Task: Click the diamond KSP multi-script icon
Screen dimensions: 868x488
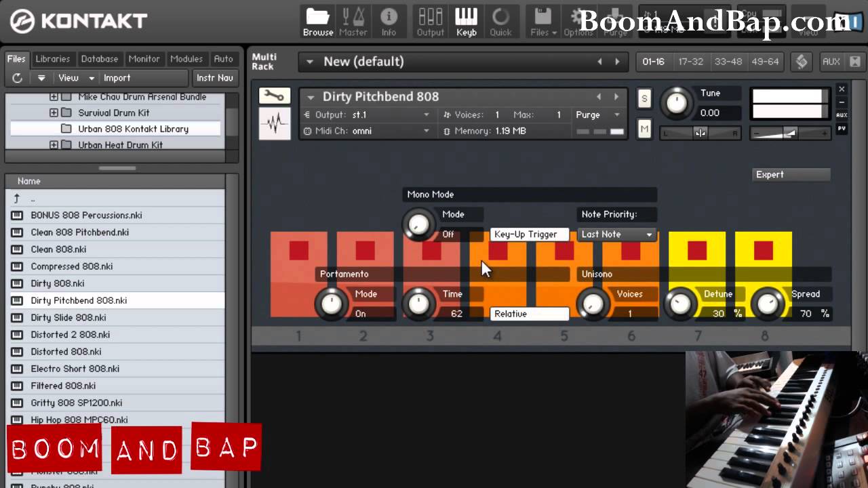Action: point(802,62)
